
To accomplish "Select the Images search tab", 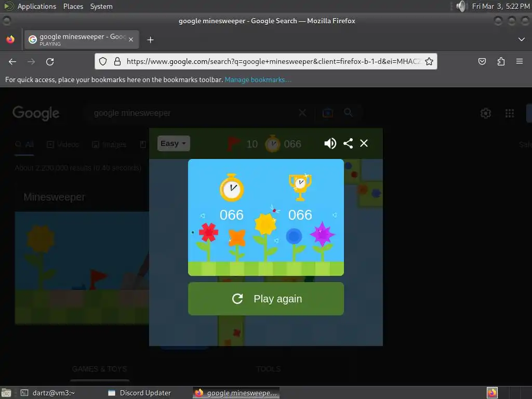I will coord(109,144).
